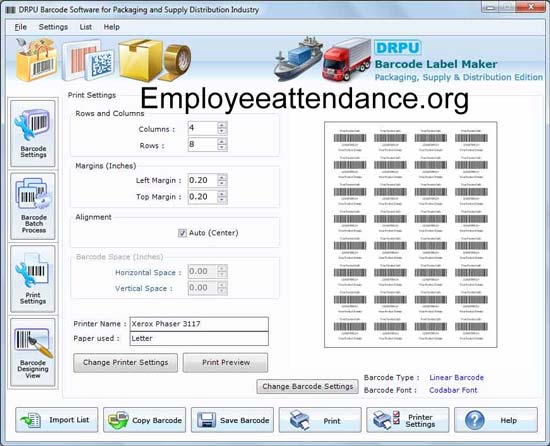This screenshot has height=446, width=550.
Task: Switch to Barcode Designing View
Action: (33, 352)
